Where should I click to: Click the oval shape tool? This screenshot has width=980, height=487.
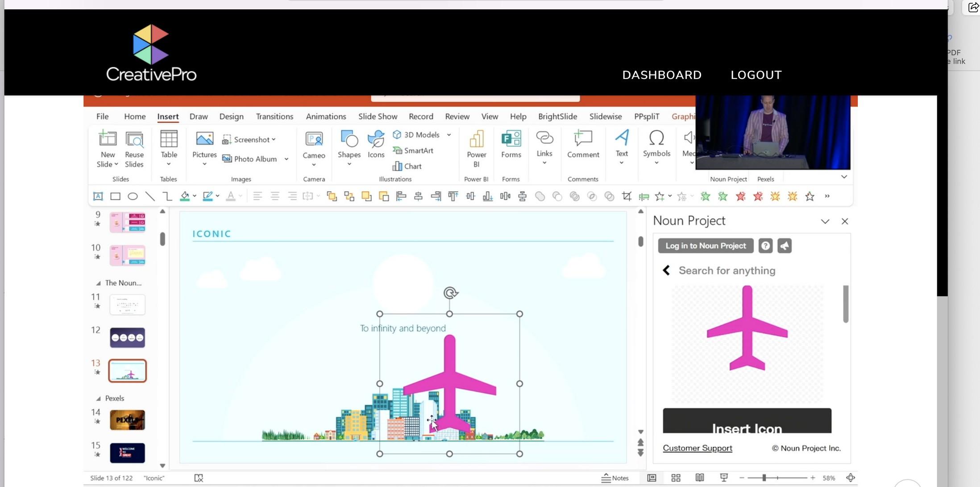coord(133,196)
